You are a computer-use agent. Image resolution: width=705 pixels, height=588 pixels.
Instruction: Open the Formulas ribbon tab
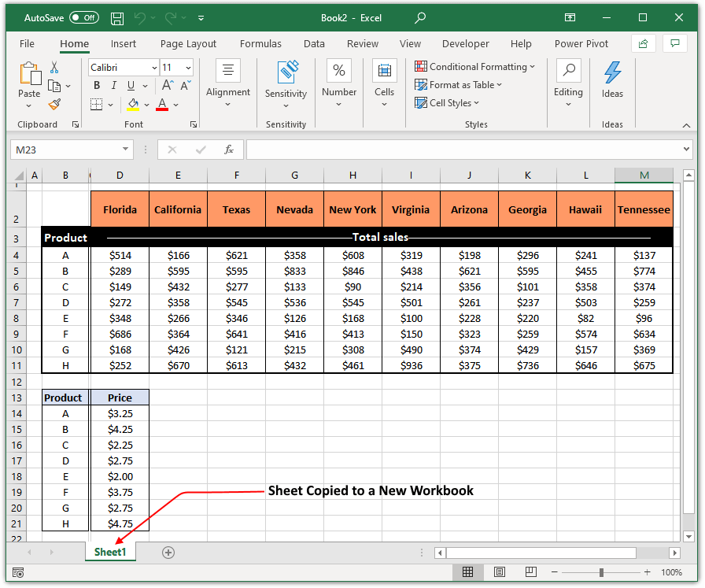click(260, 44)
